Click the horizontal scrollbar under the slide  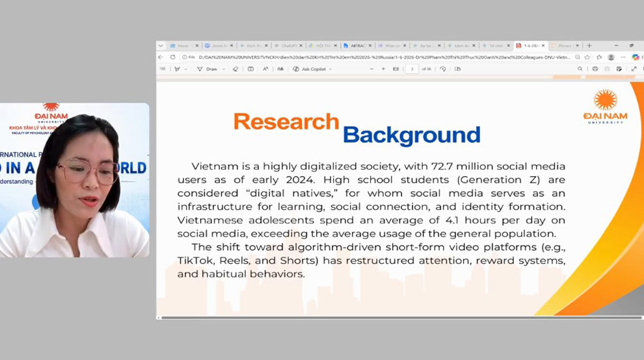pos(401,318)
